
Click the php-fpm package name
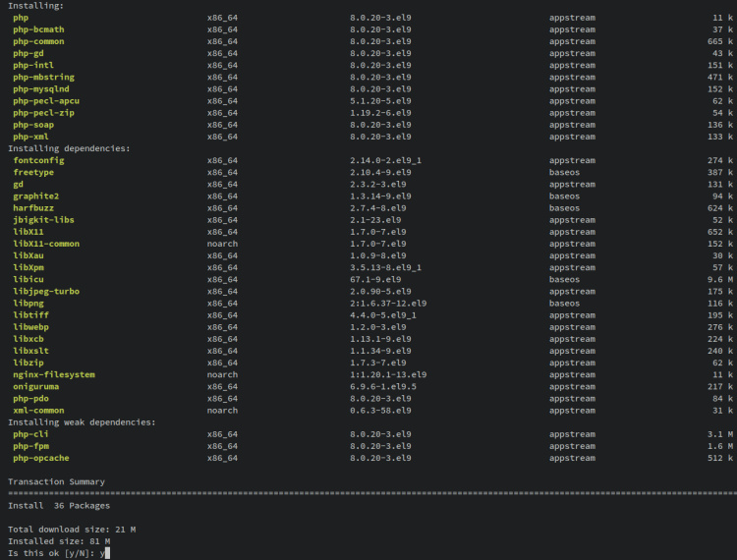pyautogui.click(x=30, y=446)
